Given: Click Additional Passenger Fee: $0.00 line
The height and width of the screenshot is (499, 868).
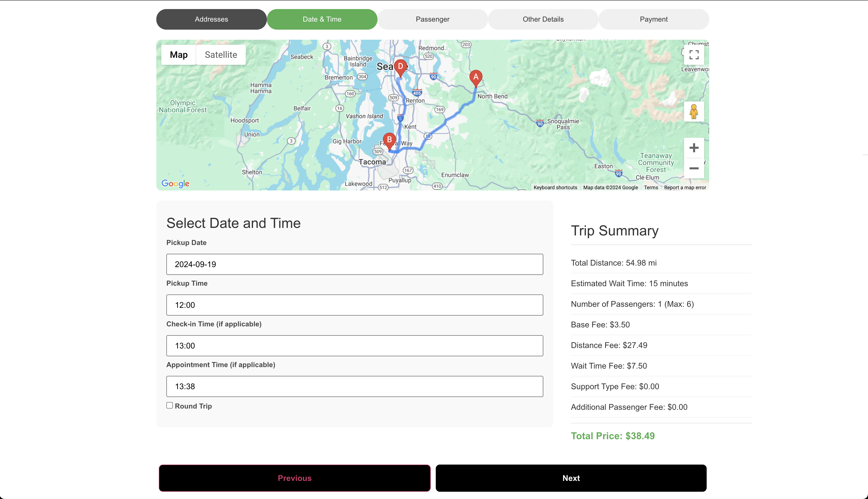Looking at the screenshot, I should pos(629,407).
